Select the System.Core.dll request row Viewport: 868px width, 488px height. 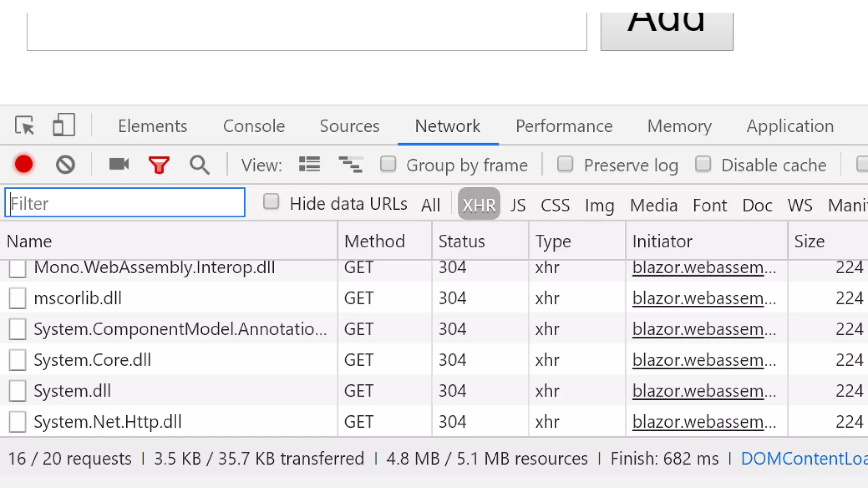(92, 360)
